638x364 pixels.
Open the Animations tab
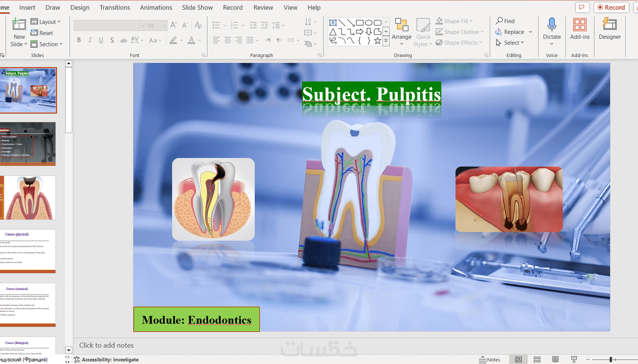point(156,8)
